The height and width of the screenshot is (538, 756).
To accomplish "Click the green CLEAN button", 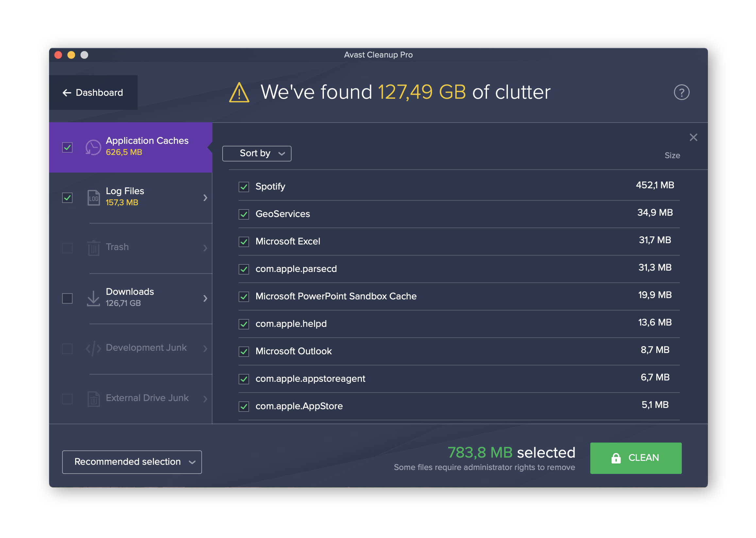I will click(x=635, y=458).
